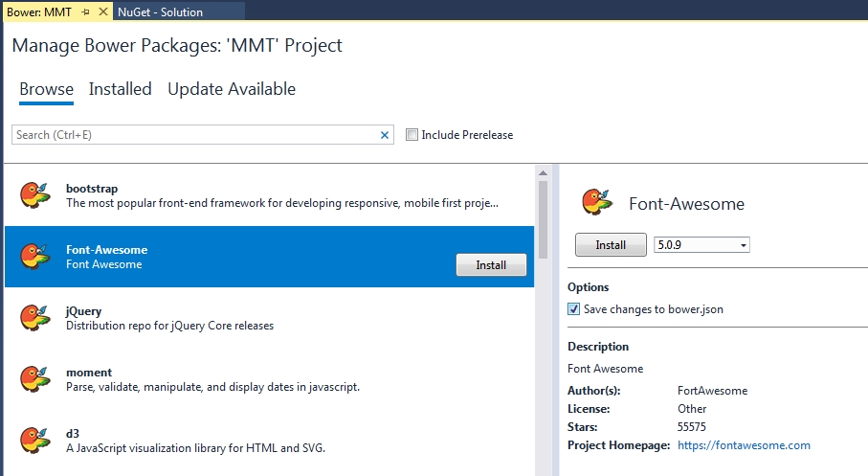The image size is (868, 476).
Task: Clear the search box with the X icon
Action: click(385, 135)
